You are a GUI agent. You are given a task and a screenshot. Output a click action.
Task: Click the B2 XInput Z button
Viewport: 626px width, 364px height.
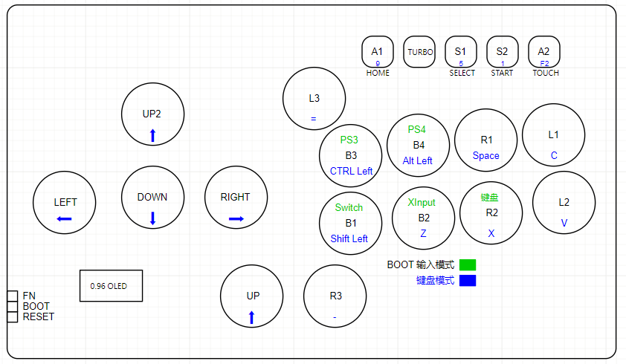click(423, 218)
